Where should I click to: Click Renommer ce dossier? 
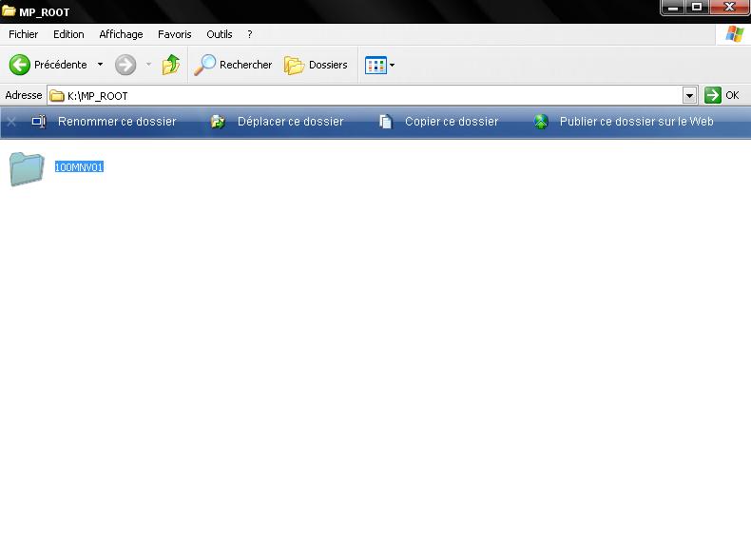(x=117, y=122)
